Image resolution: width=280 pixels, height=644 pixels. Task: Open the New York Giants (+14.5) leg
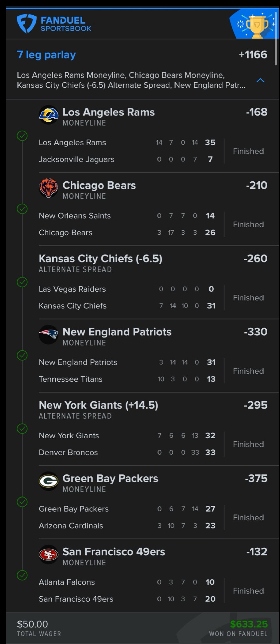coord(98,405)
